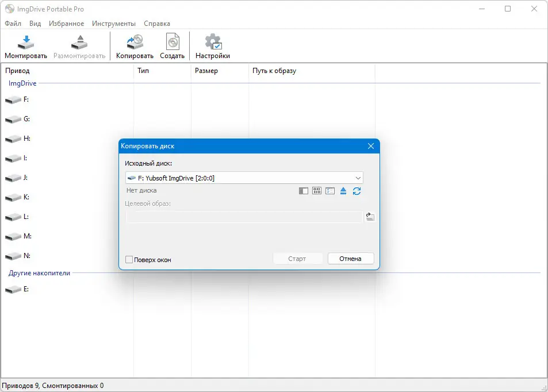The height and width of the screenshot is (392, 548).
Task: Click the Путь к образу column header
Action: pos(312,71)
